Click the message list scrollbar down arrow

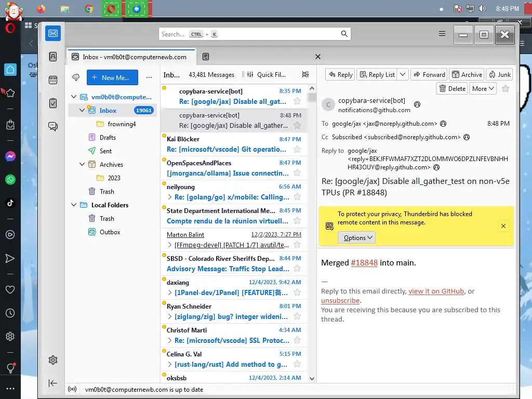312,379
